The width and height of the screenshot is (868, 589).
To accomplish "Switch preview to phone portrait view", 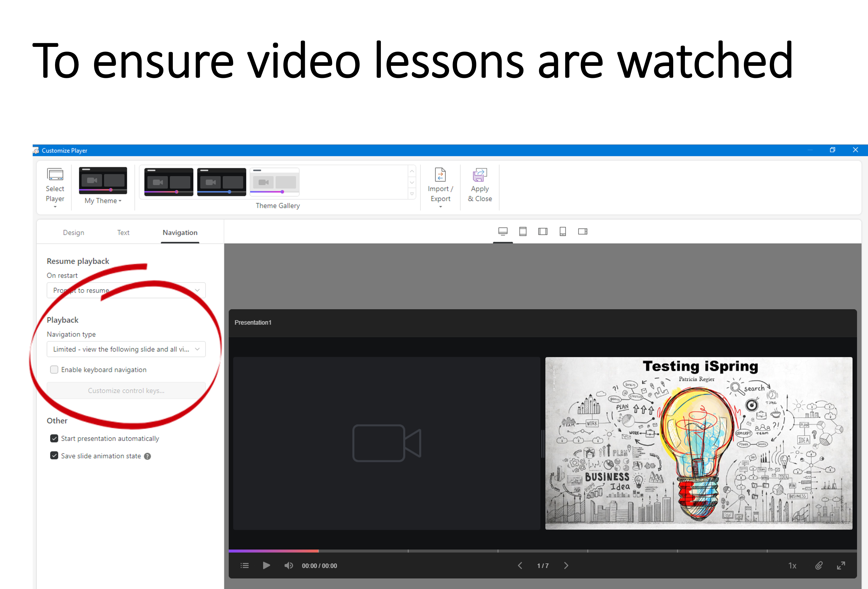I will click(562, 231).
